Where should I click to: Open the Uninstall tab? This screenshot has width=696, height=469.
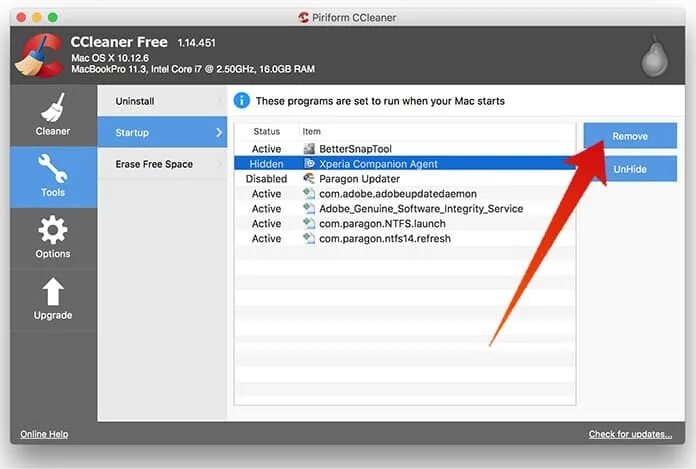[x=162, y=101]
